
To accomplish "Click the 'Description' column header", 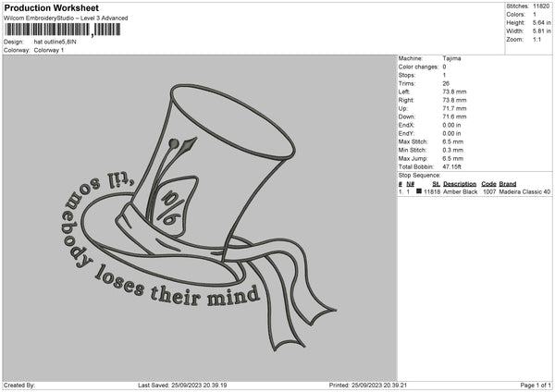I will pos(460,184).
